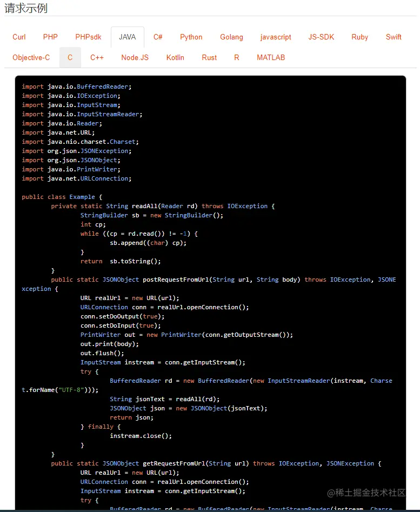View the javascript example tab
Image resolution: width=420 pixels, height=512 pixels.
point(276,37)
